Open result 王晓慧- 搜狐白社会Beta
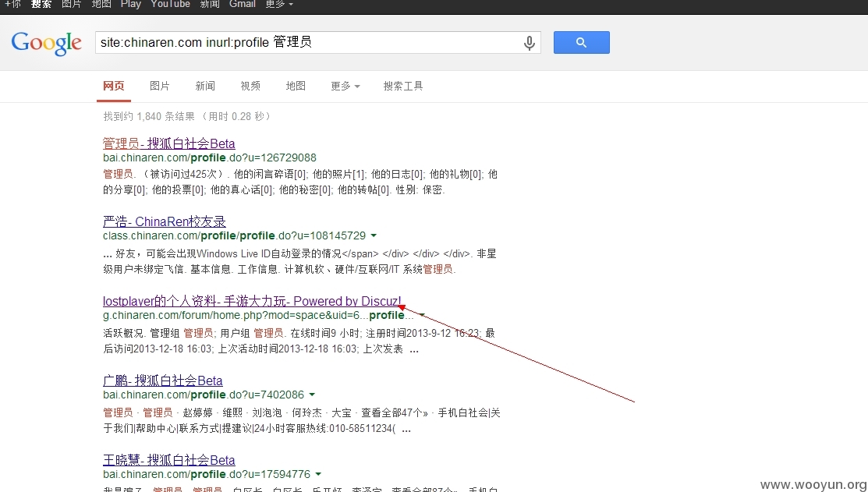This screenshot has height=492, width=868. tap(168, 461)
